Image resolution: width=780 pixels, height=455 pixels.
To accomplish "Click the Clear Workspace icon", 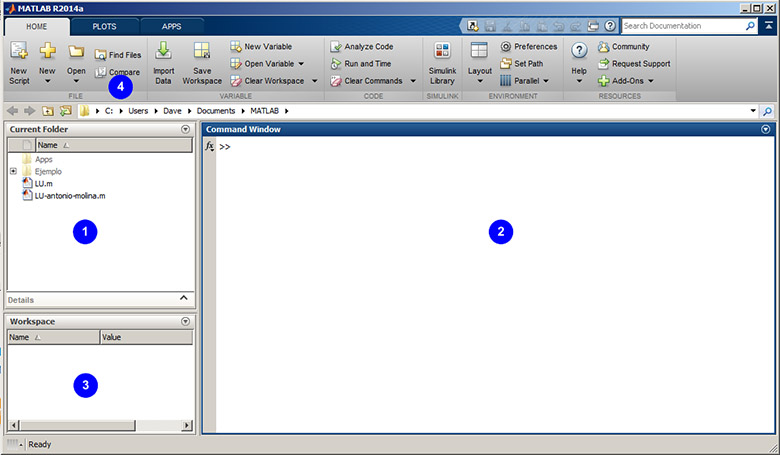I will click(236, 81).
